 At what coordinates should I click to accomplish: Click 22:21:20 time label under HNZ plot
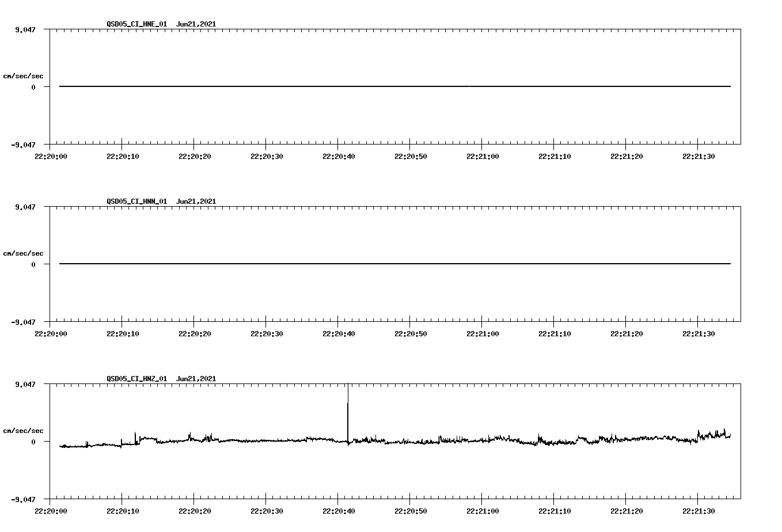click(627, 511)
